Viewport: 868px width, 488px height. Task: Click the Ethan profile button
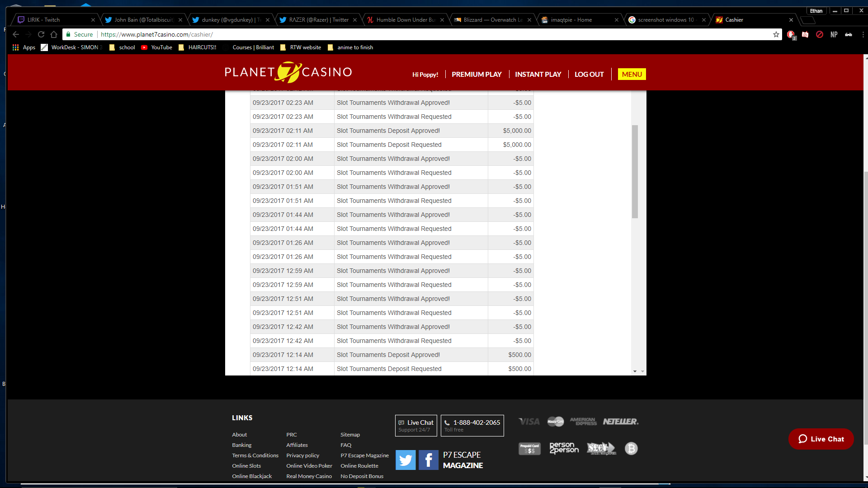coord(816,11)
